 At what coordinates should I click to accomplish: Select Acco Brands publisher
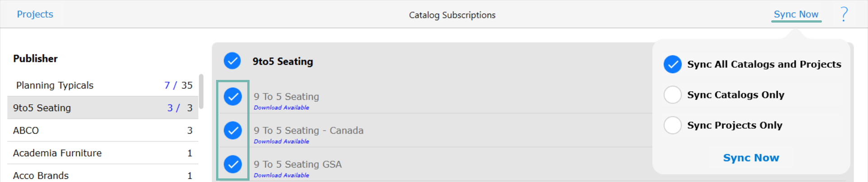103,175
